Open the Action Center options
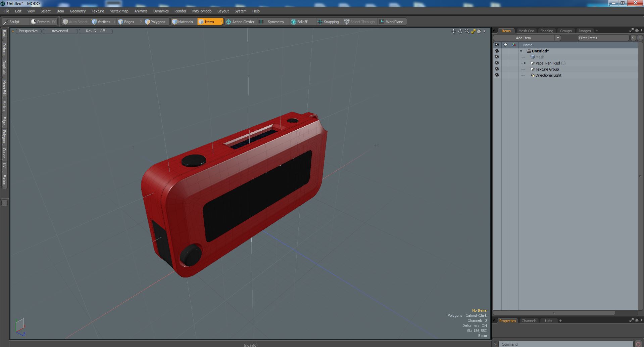644x347 pixels. pos(240,22)
